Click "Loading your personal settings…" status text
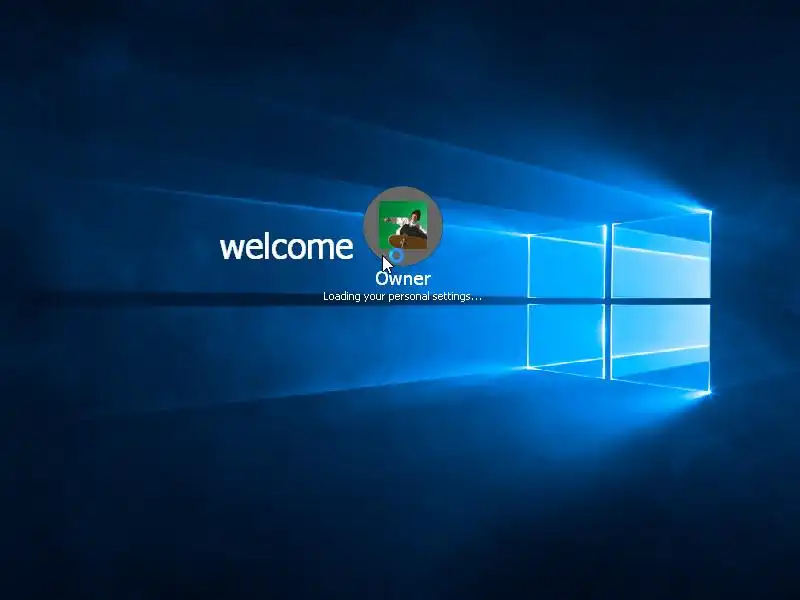 coord(402,296)
